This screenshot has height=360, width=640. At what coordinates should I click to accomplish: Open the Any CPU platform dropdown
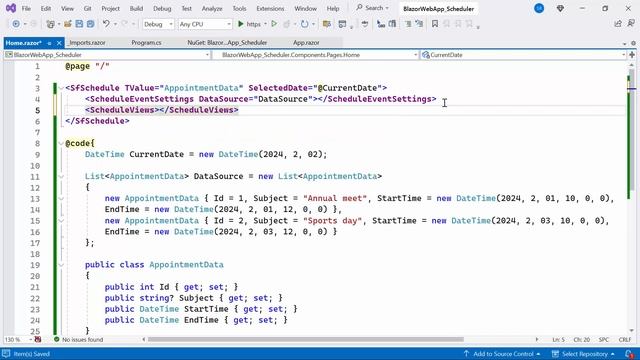pos(205,24)
